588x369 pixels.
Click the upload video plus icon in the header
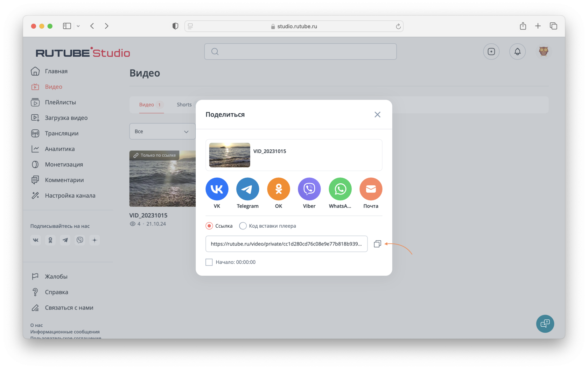[491, 52]
